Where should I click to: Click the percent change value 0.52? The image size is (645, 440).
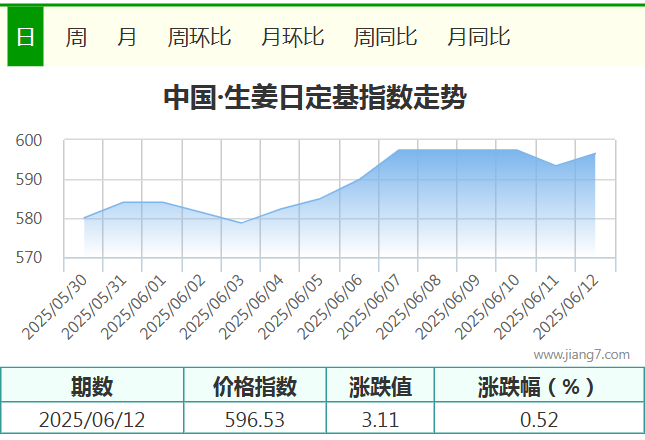coord(539,420)
